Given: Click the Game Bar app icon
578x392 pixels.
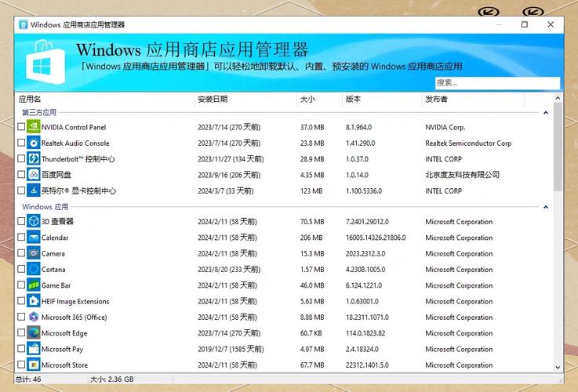Looking at the screenshot, I should [x=33, y=285].
